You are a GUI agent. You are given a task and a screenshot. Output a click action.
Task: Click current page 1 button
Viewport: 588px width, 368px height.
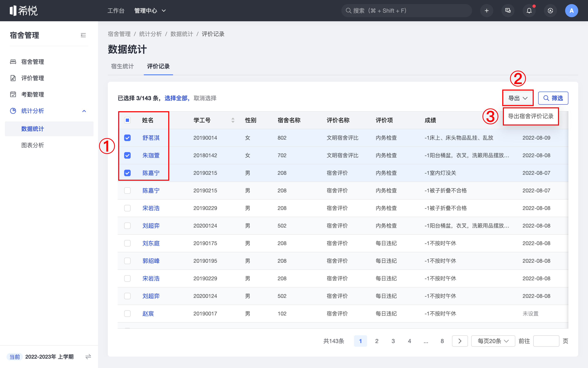pyautogui.click(x=360, y=341)
